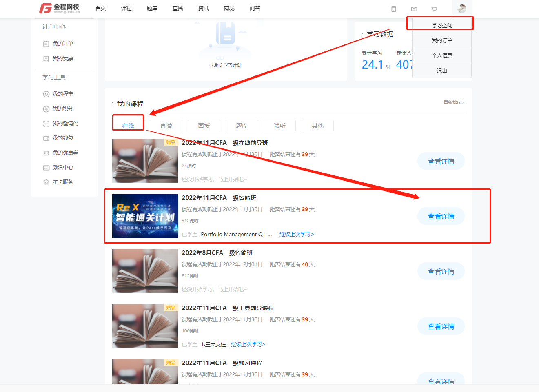
Task: Click the 智能通关计划 course thumbnail
Action: (145, 216)
